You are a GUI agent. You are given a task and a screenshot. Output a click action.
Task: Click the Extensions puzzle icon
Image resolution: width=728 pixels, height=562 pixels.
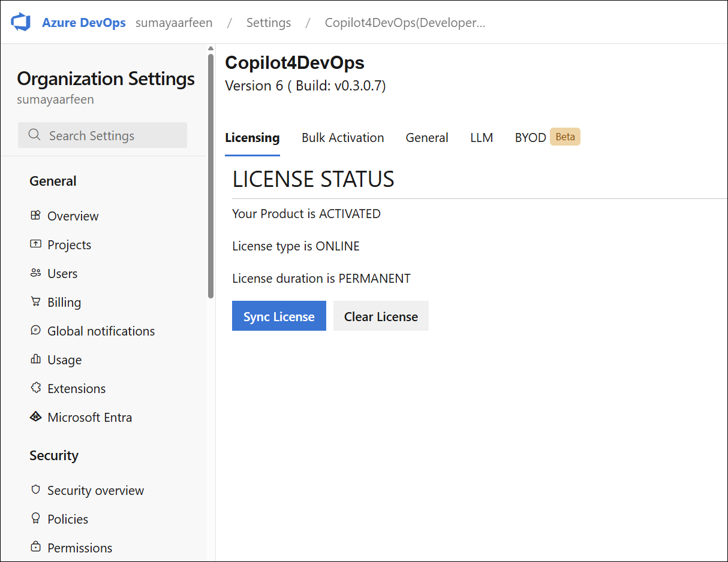click(35, 388)
